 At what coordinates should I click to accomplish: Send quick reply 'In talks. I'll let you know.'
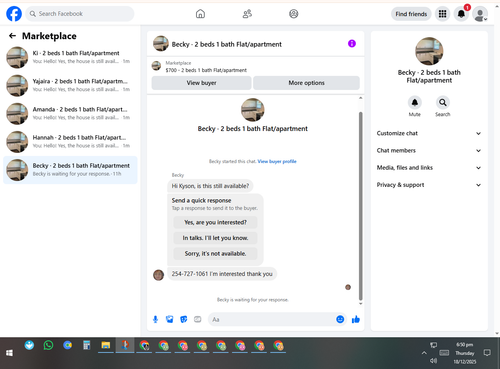pos(215,238)
